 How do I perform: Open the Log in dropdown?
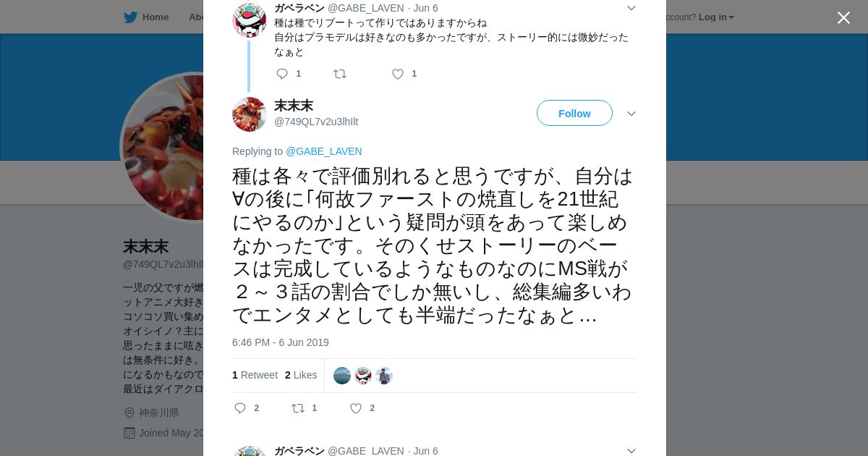(x=716, y=17)
